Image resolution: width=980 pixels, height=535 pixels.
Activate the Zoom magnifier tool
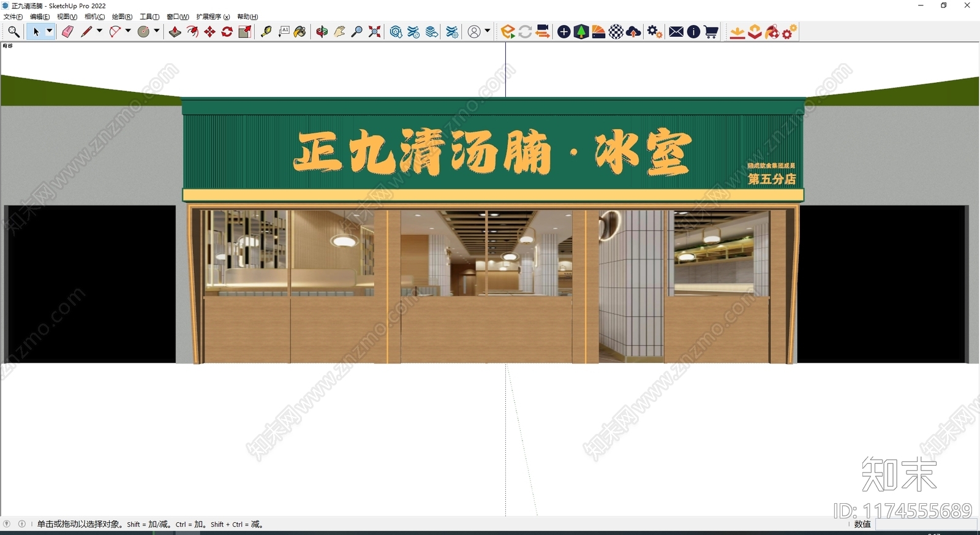tap(356, 32)
